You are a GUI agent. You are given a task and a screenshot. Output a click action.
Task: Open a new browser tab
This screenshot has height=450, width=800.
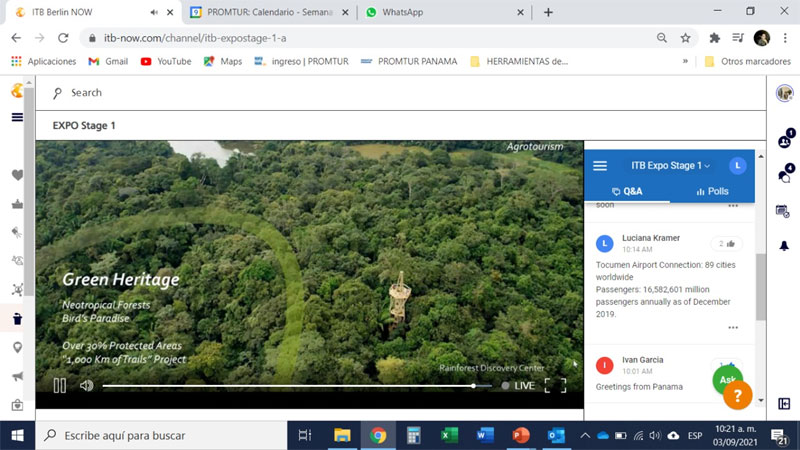(x=548, y=12)
